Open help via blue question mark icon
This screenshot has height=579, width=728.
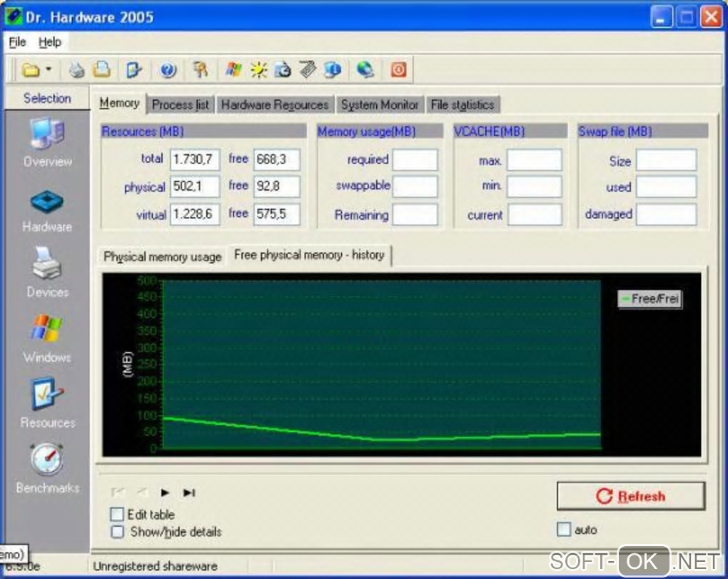tap(168, 70)
